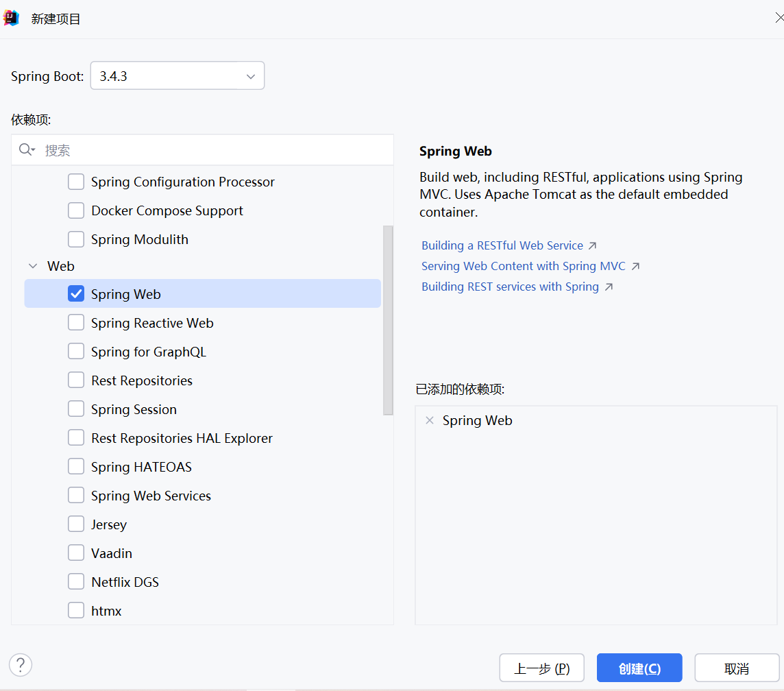Go back with the 上一步 button
The image size is (784, 691).
click(541, 668)
